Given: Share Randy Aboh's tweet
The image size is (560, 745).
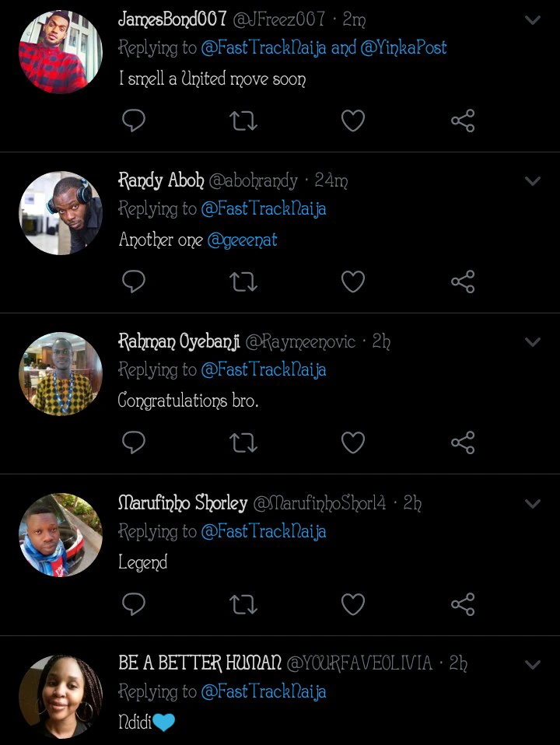Looking at the screenshot, I should [x=463, y=282].
